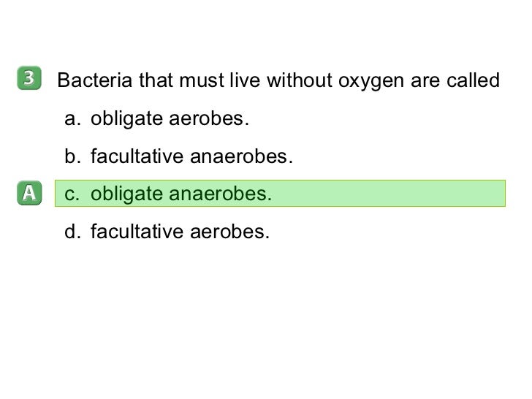The width and height of the screenshot is (532, 399).
Task: Click the question text about bacteria
Action: (278, 80)
